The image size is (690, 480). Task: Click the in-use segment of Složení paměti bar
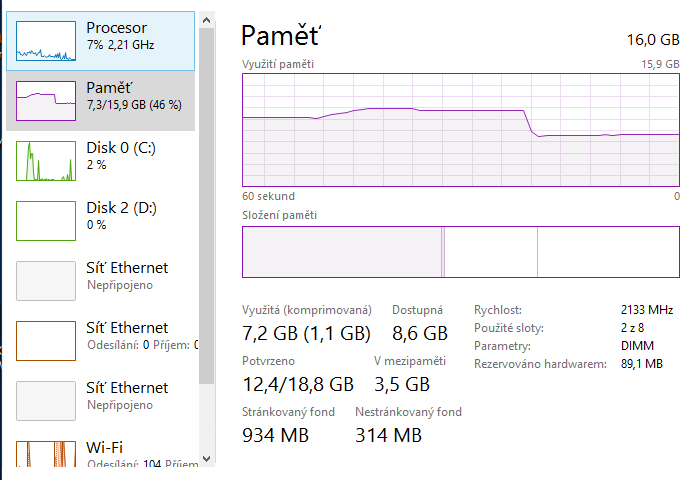342,252
